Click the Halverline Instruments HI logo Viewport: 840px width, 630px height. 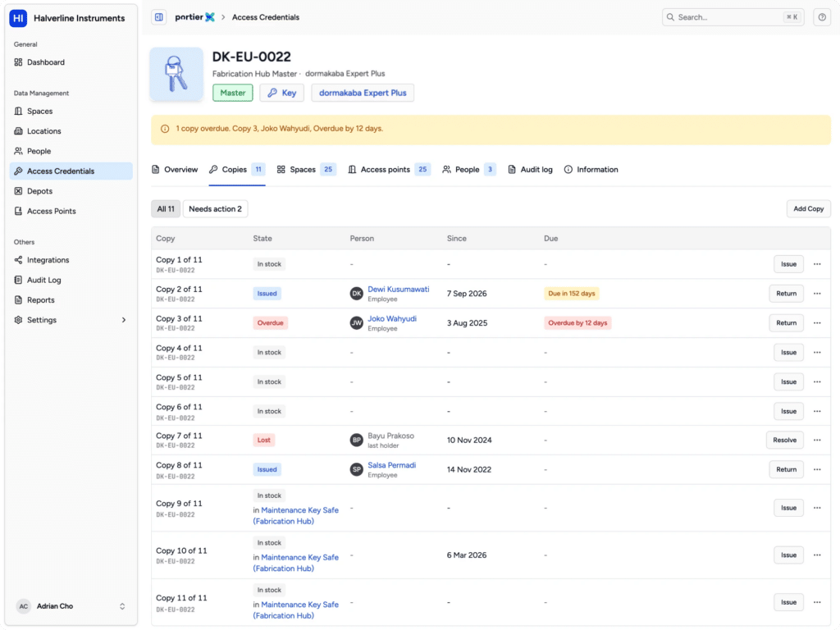pyautogui.click(x=18, y=18)
